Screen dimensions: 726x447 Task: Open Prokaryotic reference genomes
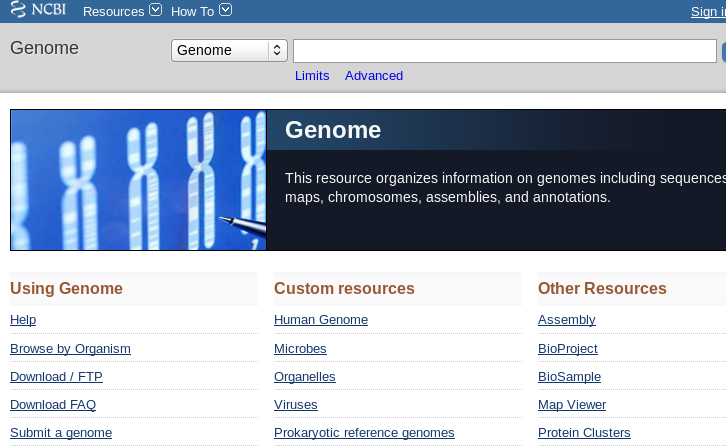tap(364, 433)
